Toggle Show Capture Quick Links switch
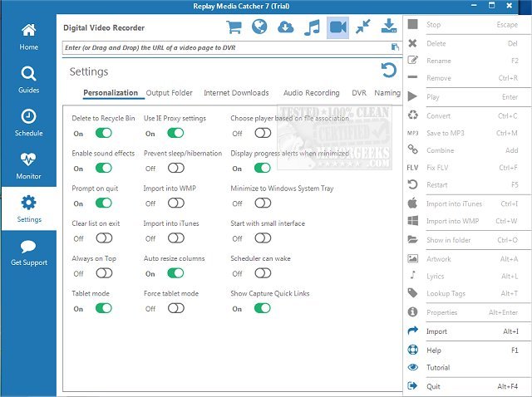 263,308
